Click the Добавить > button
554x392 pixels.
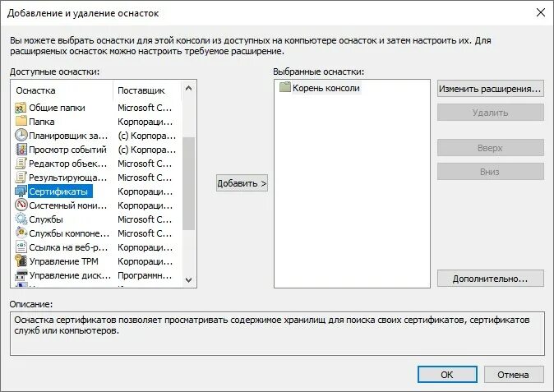[x=242, y=183]
